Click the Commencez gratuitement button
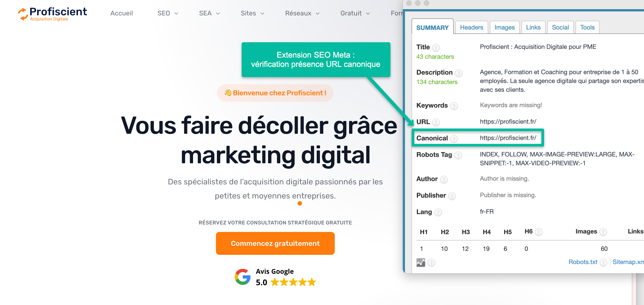This screenshot has width=644, height=305. coord(275,243)
